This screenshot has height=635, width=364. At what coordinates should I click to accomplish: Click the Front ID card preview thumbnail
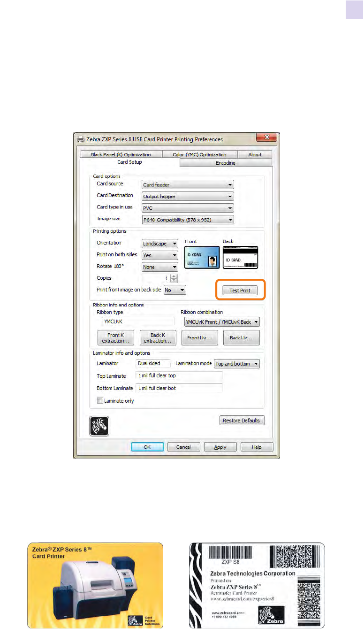[x=202, y=257]
